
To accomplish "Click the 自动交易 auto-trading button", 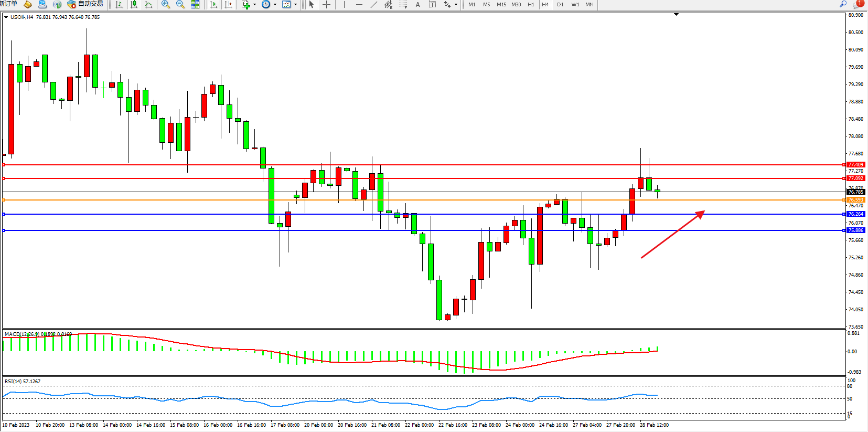I will (85, 4).
